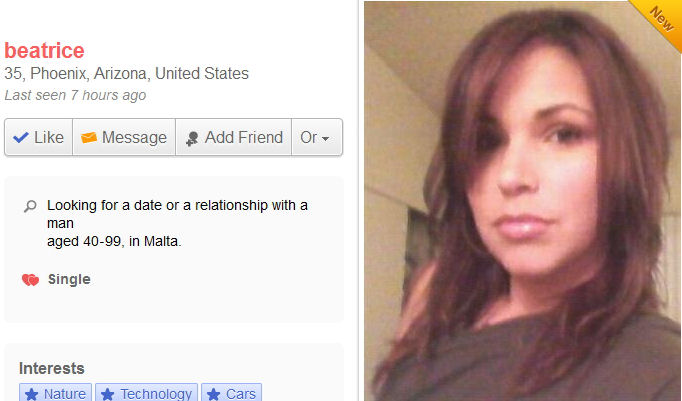Screen dimensions: 682x401
Task: Click the star icon on Technology tag
Action: tap(107, 394)
